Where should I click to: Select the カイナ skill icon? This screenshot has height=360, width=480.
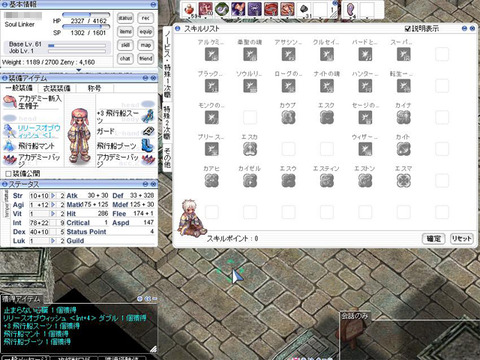[404, 118]
